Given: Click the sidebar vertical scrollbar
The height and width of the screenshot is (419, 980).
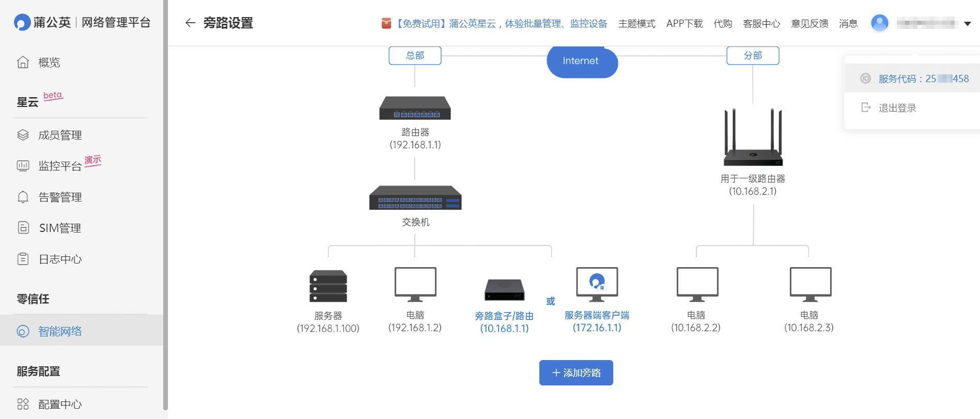Looking at the screenshot, I should point(165,207).
